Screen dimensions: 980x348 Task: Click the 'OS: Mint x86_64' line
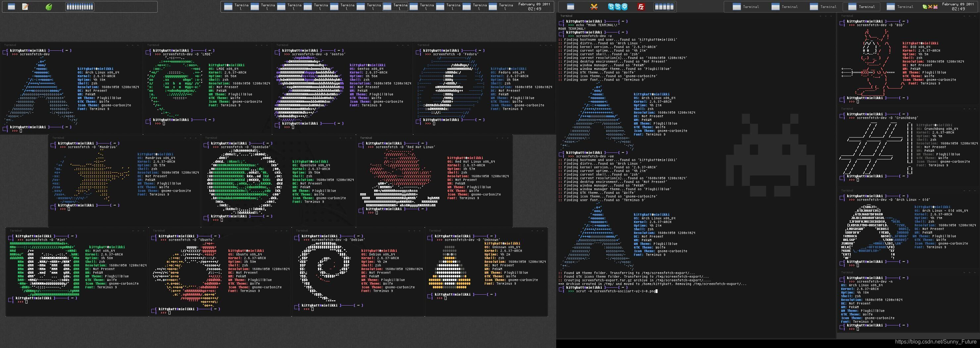click(x=100, y=251)
